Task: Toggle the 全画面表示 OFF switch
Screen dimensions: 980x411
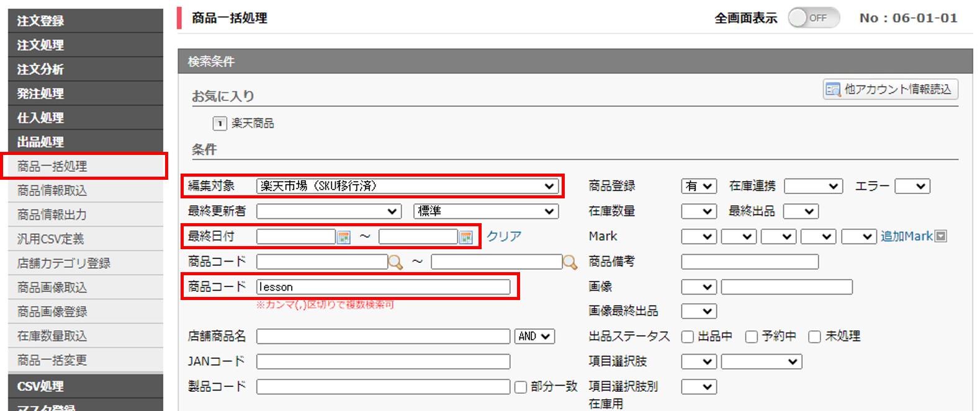Action: point(813,18)
